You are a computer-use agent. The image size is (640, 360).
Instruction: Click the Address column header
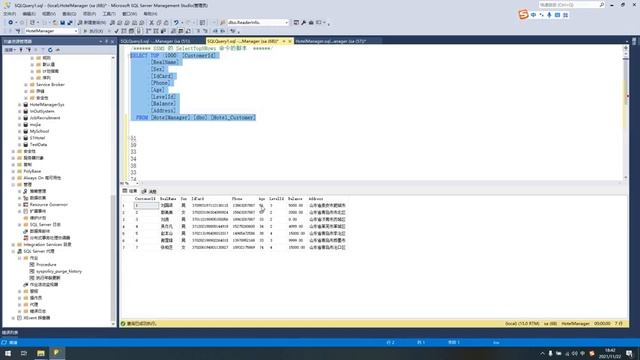[316, 199]
